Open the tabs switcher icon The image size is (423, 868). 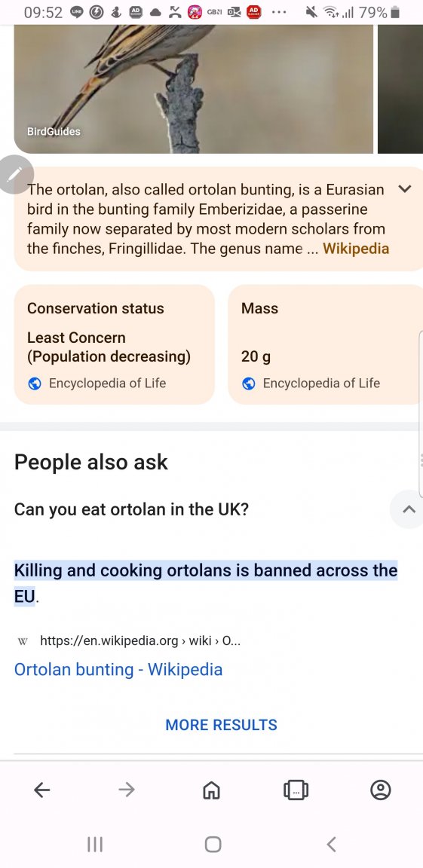coord(296,790)
